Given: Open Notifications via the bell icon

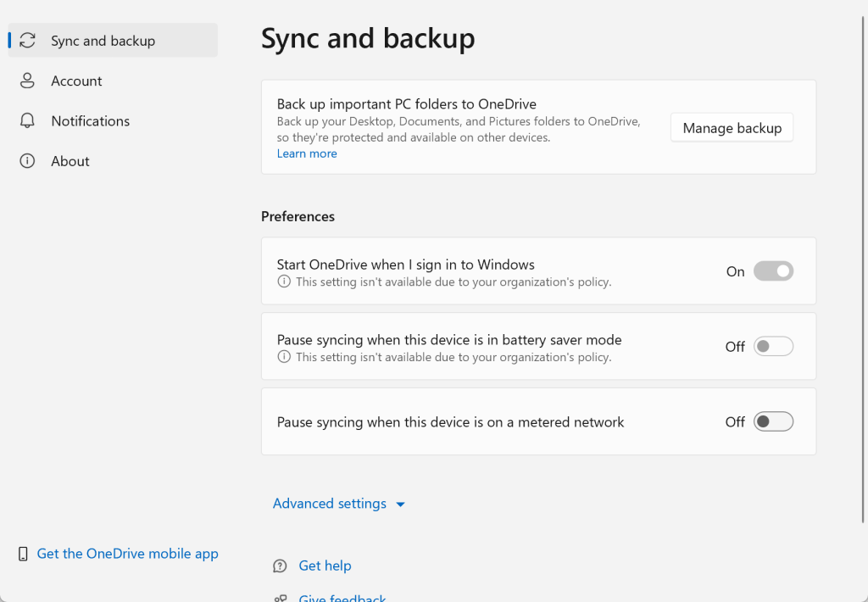Looking at the screenshot, I should (x=26, y=120).
